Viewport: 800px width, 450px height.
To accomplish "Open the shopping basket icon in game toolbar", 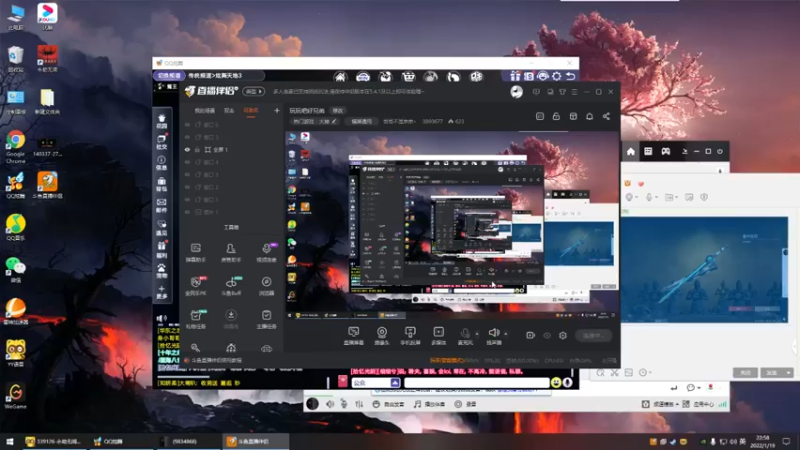I will pyautogui.click(x=408, y=77).
